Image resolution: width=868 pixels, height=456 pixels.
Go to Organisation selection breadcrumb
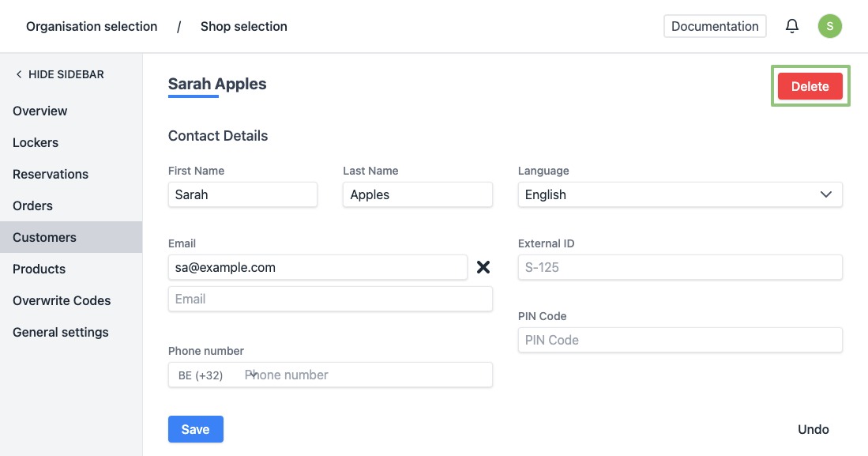pyautogui.click(x=92, y=26)
